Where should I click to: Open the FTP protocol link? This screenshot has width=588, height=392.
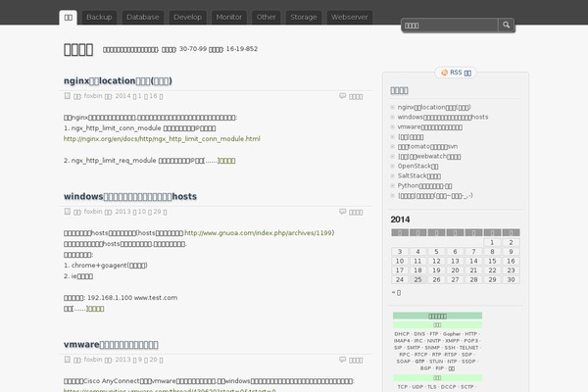[434, 334]
